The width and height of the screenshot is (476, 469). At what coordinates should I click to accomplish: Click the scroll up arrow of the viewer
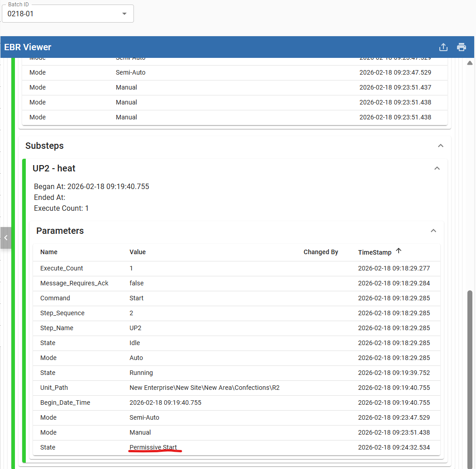470,63
